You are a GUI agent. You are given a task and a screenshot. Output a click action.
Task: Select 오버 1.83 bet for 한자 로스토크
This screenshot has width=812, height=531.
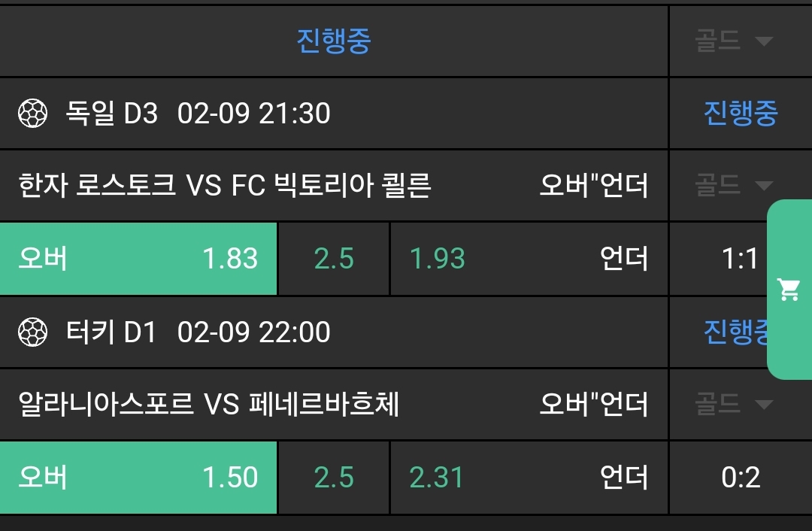(x=138, y=259)
